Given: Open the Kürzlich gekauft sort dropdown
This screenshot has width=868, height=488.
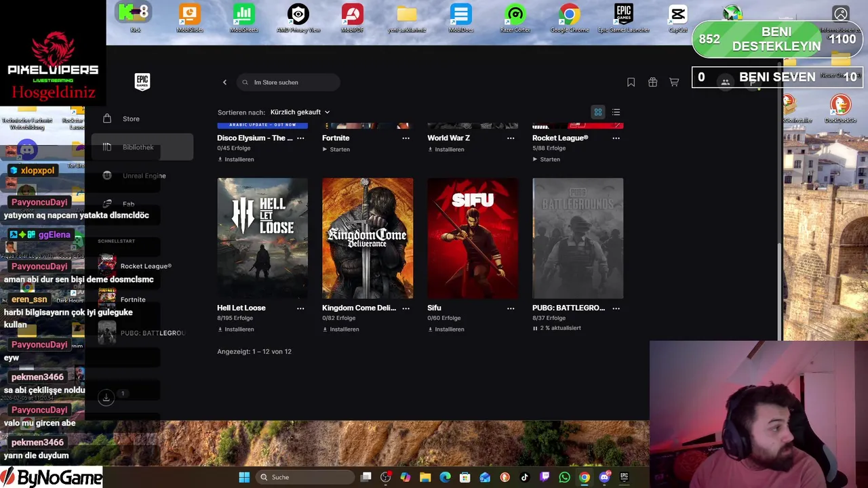Looking at the screenshot, I should coord(300,112).
